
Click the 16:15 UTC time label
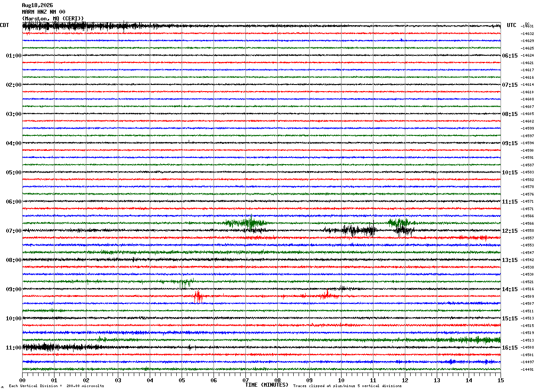point(510,348)
